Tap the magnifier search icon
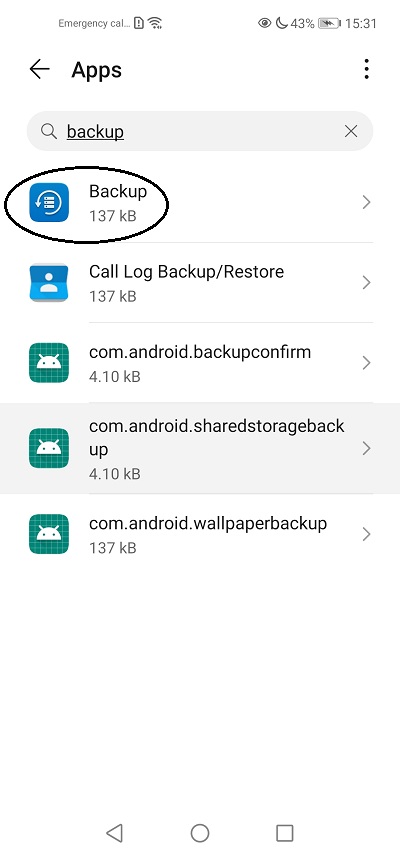The height and width of the screenshot is (855, 400). coord(49,131)
